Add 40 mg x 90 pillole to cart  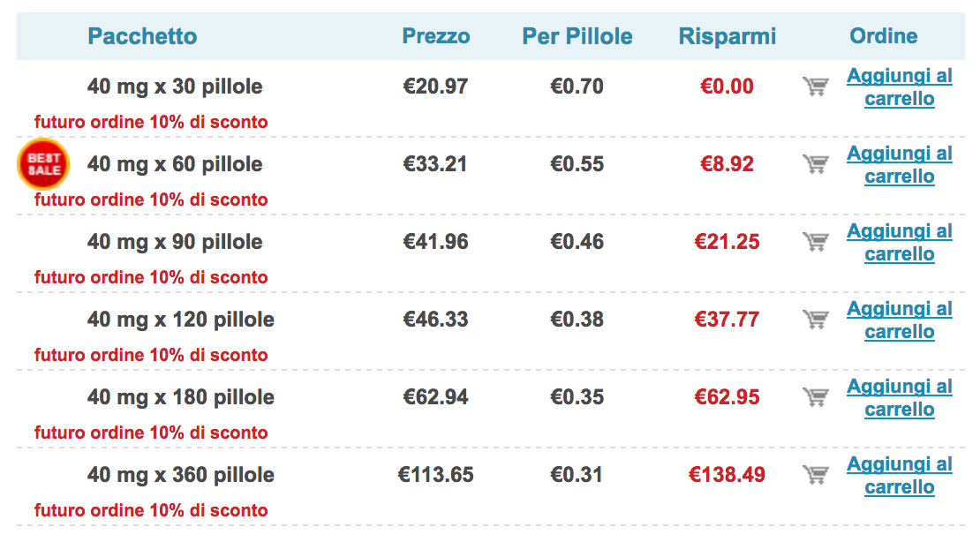[x=900, y=242]
